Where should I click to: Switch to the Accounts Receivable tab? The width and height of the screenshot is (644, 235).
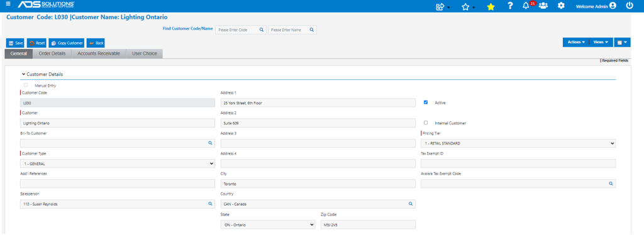99,53
